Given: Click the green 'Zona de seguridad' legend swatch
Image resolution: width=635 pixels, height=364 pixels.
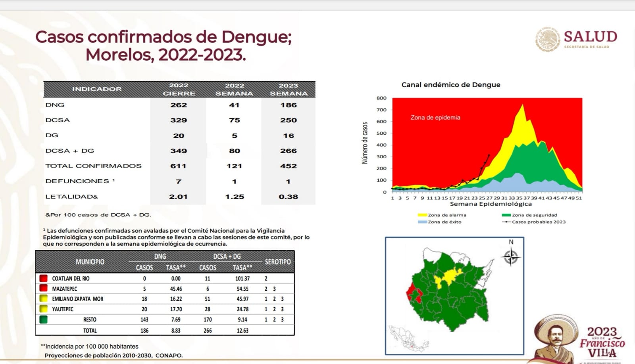Looking at the screenshot, I should point(506,215).
